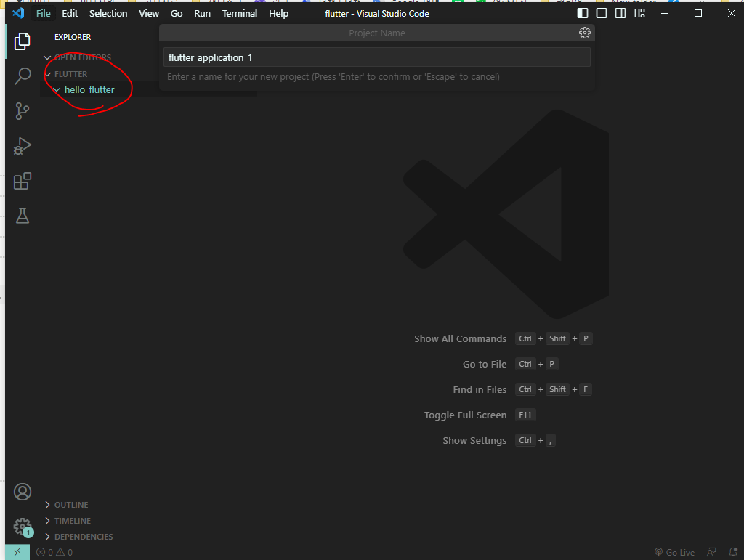The width and height of the screenshot is (744, 560).
Task: Click the Go to File shortcut hint
Action: point(510,364)
